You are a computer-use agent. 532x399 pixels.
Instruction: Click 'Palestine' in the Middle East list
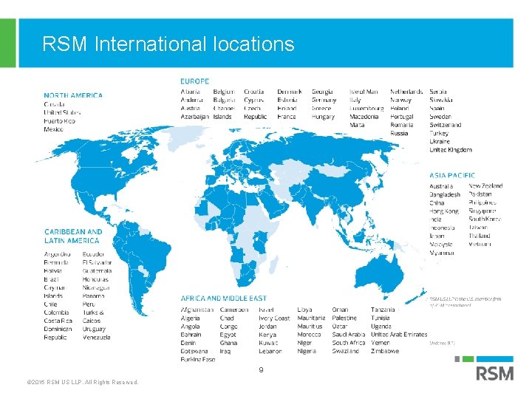pyautogui.click(x=344, y=318)
